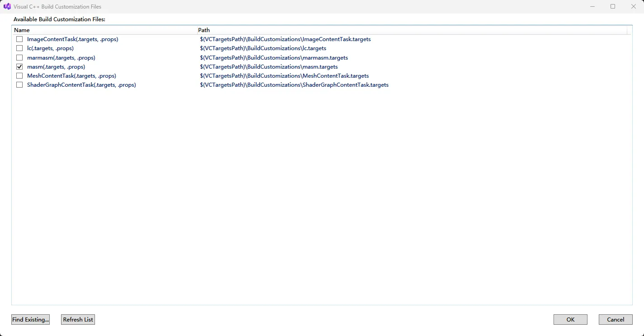Enable the MeshContentTask checkbox
The height and width of the screenshot is (336, 644).
(x=19, y=76)
